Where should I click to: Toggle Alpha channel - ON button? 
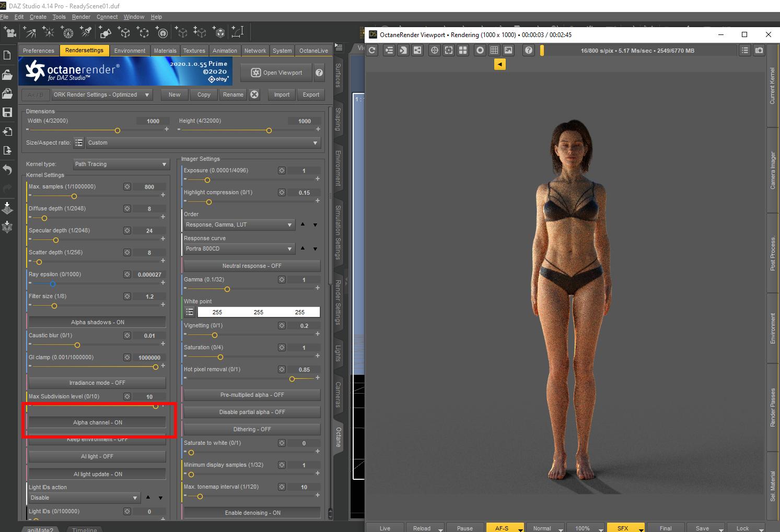coord(97,422)
